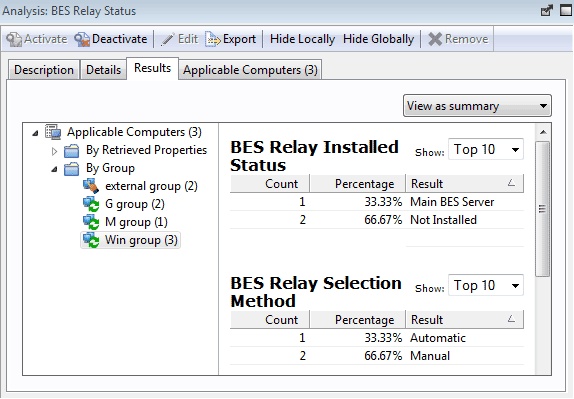Sort Installed Status table by Result
Screen dimensions: 574x399
465,183
